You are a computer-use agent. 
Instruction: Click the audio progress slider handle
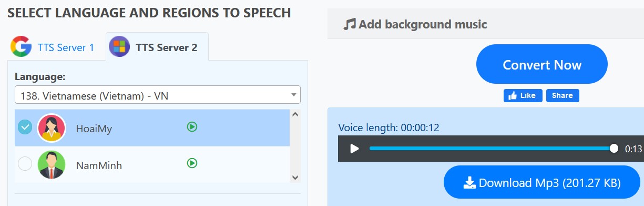tap(614, 149)
